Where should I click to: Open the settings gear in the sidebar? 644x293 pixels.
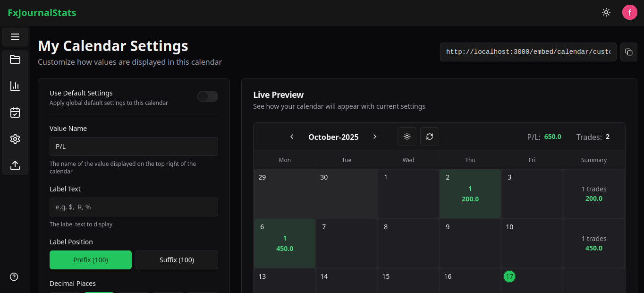[x=15, y=139]
